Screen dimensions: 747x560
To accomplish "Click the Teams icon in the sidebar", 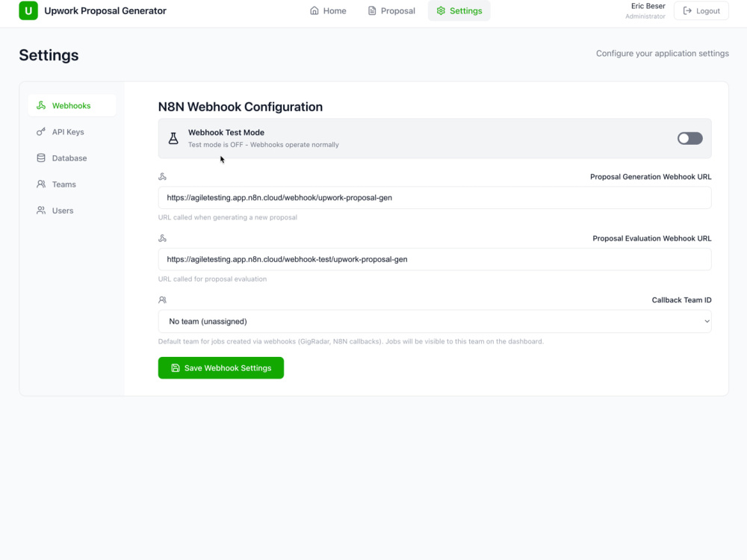I will tap(41, 184).
